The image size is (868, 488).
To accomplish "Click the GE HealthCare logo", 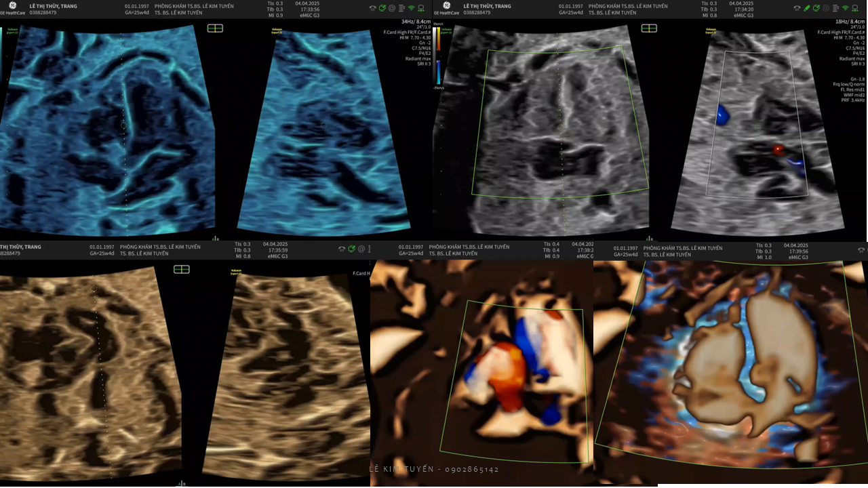I will (x=446, y=7).
